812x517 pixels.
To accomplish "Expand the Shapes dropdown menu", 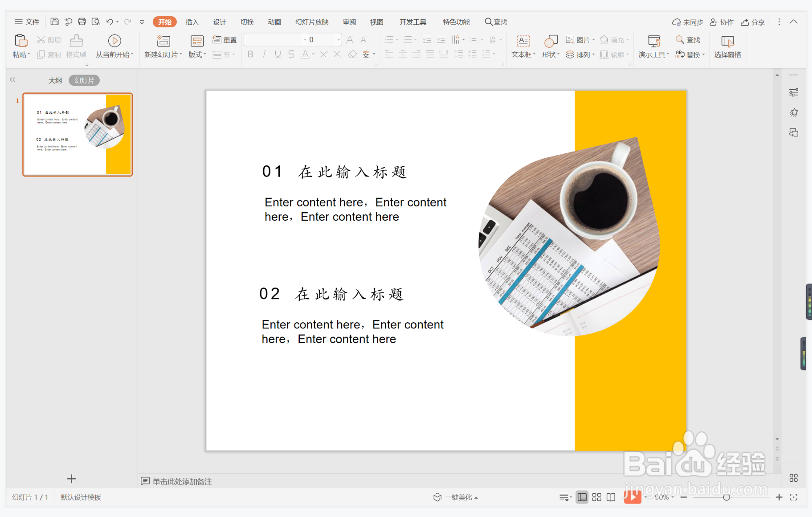I will click(x=558, y=54).
